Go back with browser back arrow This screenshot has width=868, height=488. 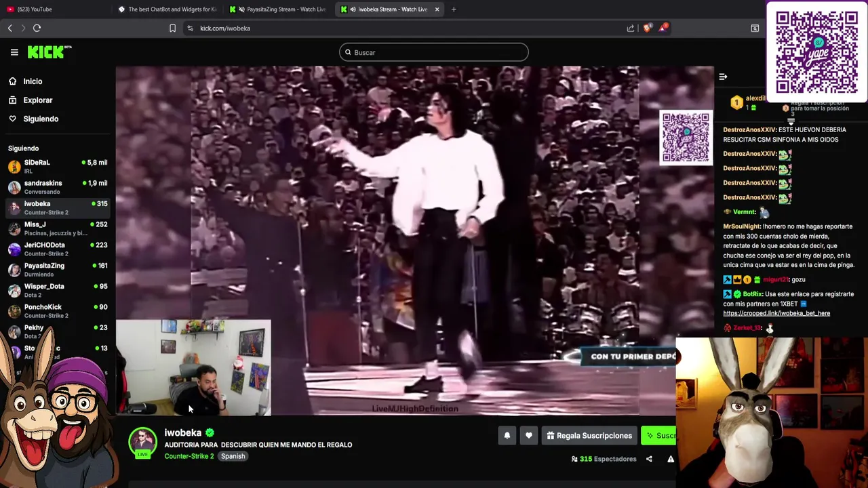click(9, 28)
